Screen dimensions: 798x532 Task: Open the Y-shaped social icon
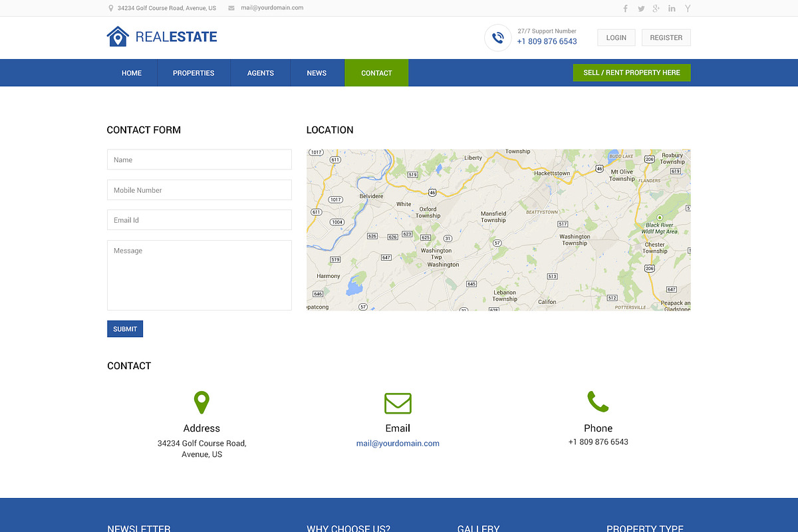coord(688,9)
